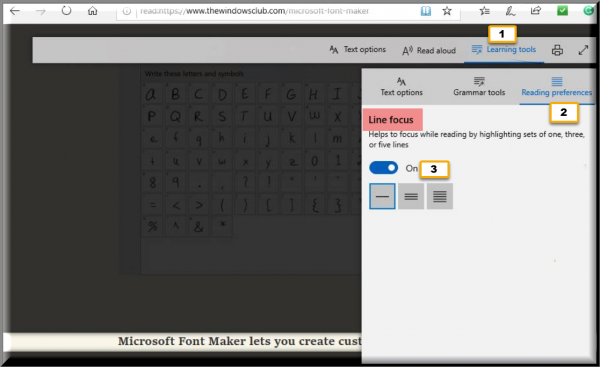Open Text options in reading toolbar
The height and width of the screenshot is (367, 600).
click(x=358, y=49)
